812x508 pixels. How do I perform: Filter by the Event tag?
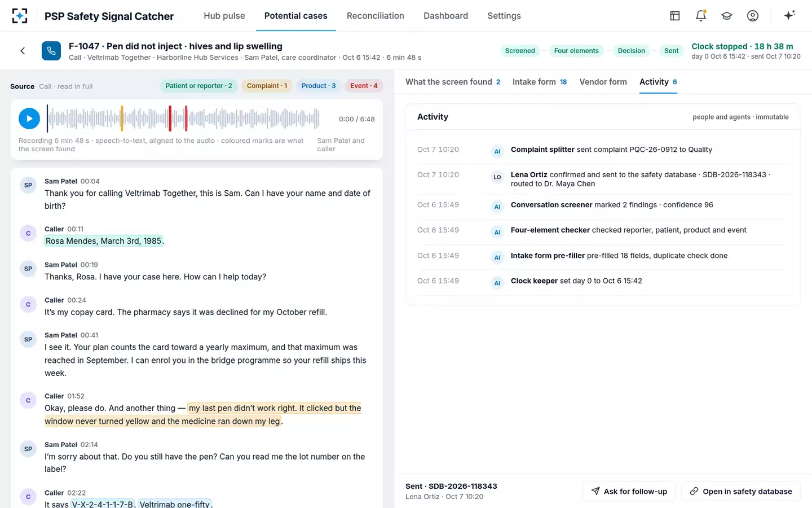pyautogui.click(x=364, y=86)
